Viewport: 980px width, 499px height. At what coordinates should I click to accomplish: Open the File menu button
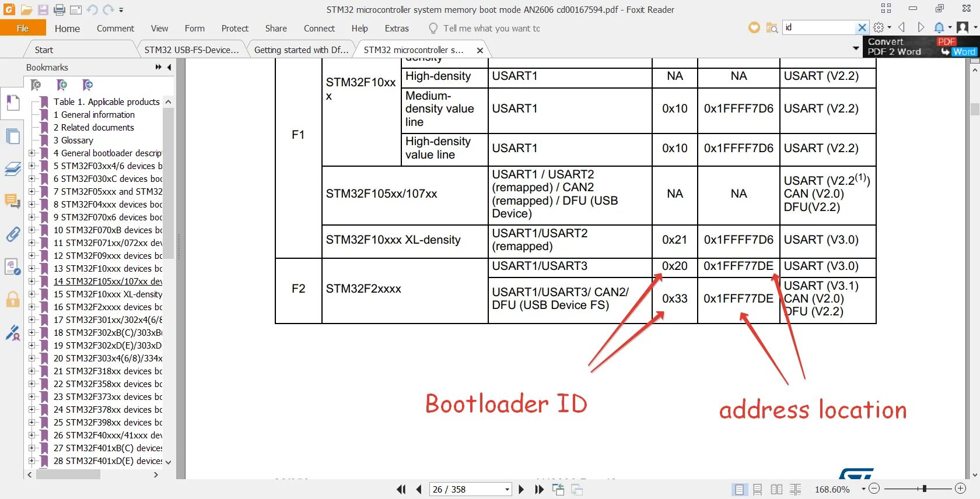click(23, 28)
